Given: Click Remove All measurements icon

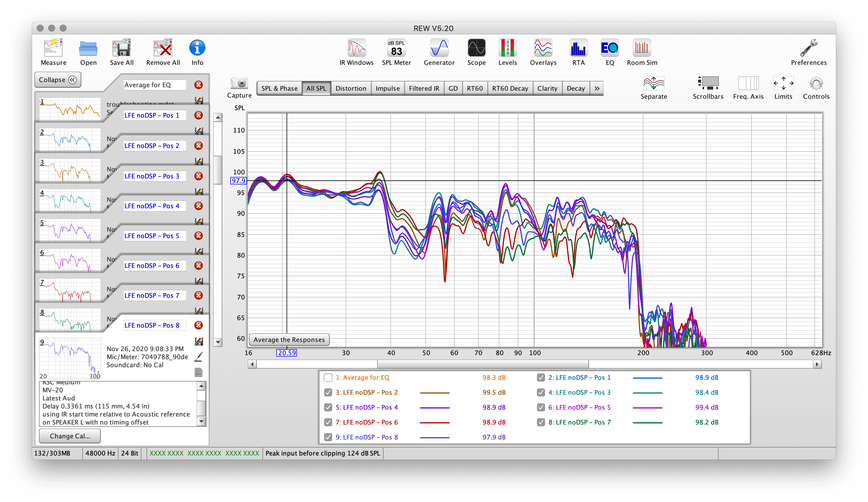Looking at the screenshot, I should point(163,48).
